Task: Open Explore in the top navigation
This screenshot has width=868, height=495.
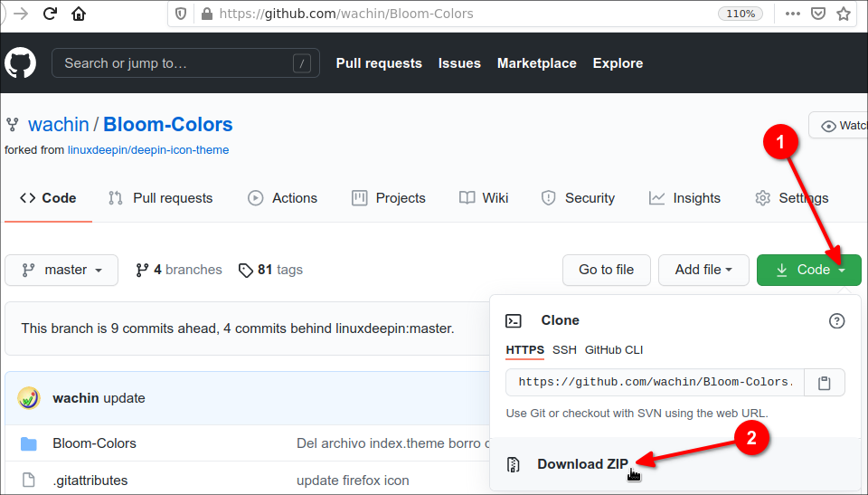Action: coord(618,63)
